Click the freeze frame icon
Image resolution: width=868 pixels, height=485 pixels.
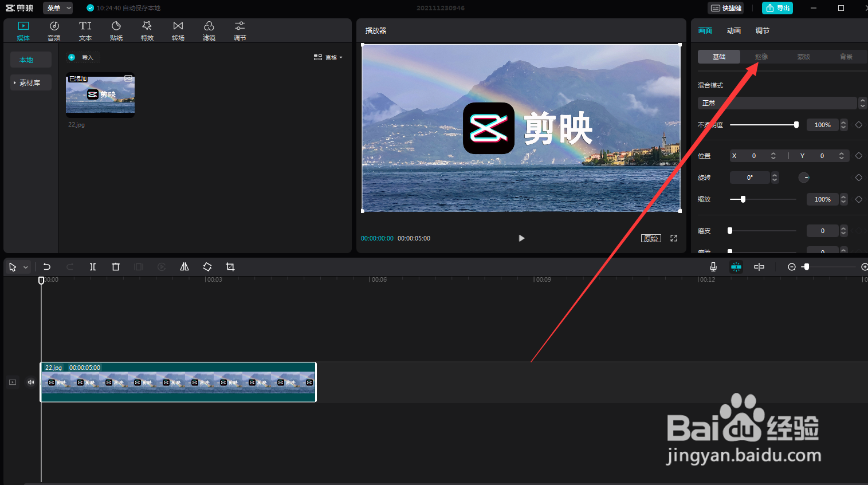139,267
